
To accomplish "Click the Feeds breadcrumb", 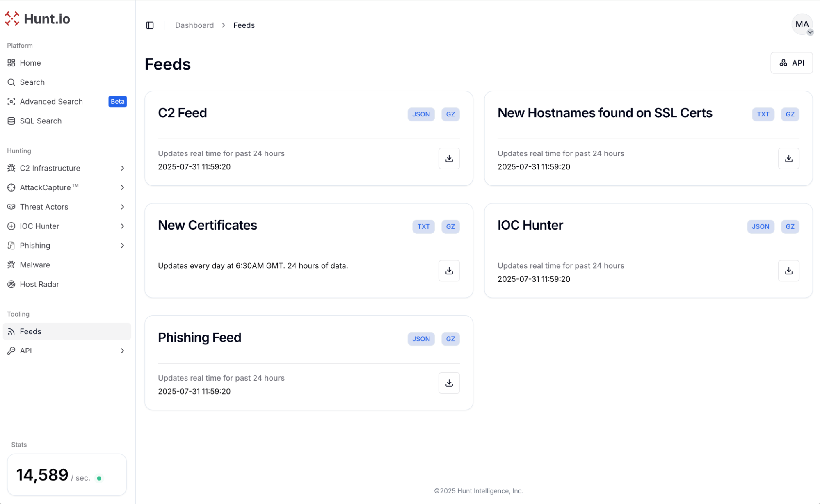I will 244,25.
